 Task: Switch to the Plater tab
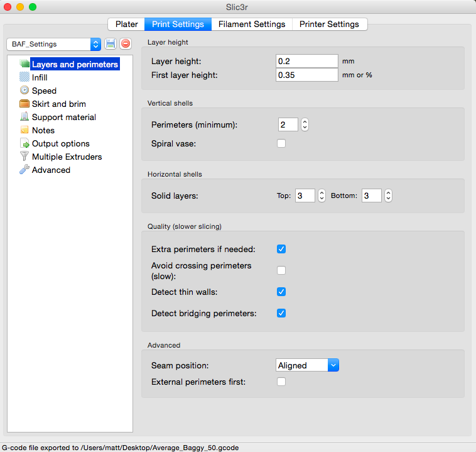(126, 24)
